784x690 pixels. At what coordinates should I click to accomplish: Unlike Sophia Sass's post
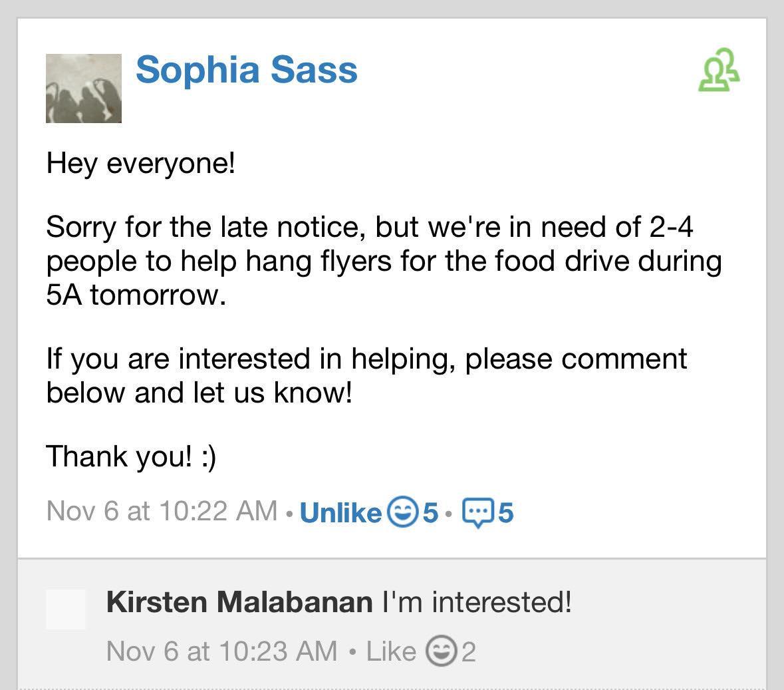(340, 512)
